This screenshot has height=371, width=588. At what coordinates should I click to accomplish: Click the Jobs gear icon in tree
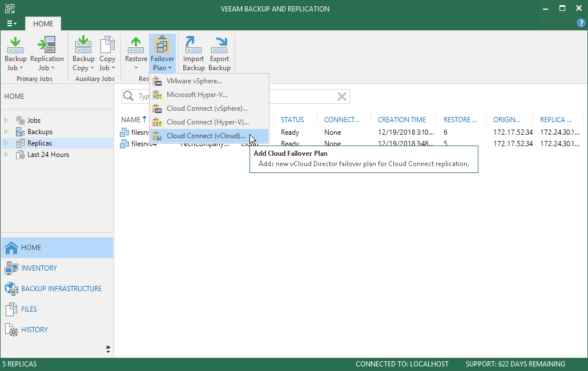[20, 120]
